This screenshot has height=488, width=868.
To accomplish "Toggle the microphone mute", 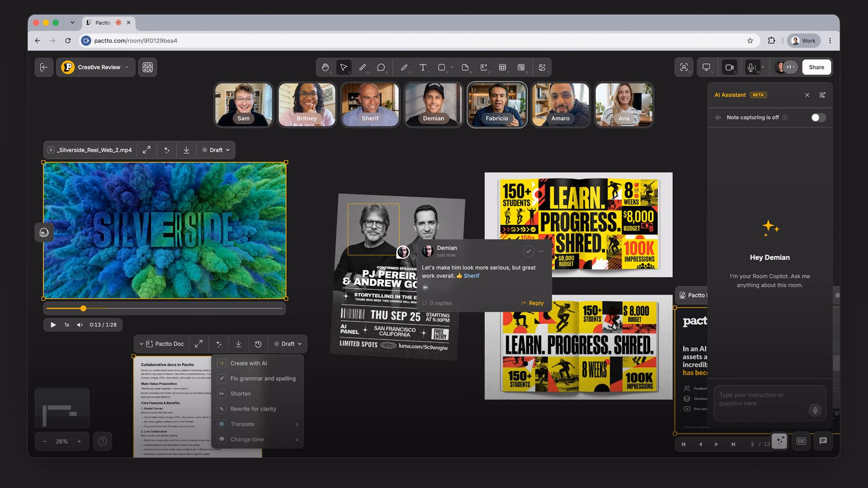I will pos(751,67).
